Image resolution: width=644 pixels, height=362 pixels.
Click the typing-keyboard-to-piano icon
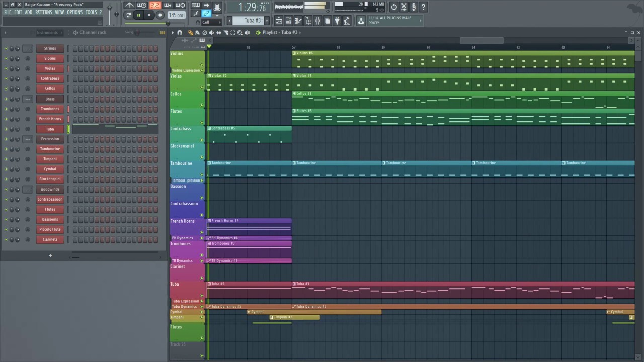[x=195, y=6]
